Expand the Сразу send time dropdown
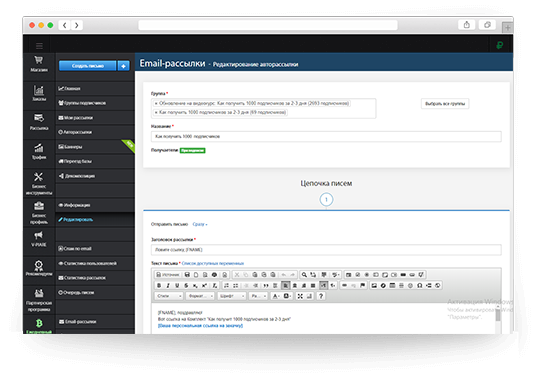The image size is (536, 378). tap(200, 224)
